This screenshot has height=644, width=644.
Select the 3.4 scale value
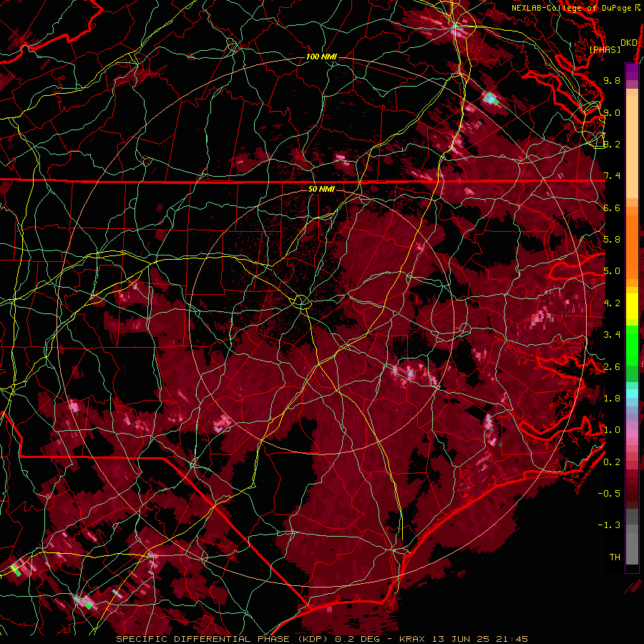[612, 335]
